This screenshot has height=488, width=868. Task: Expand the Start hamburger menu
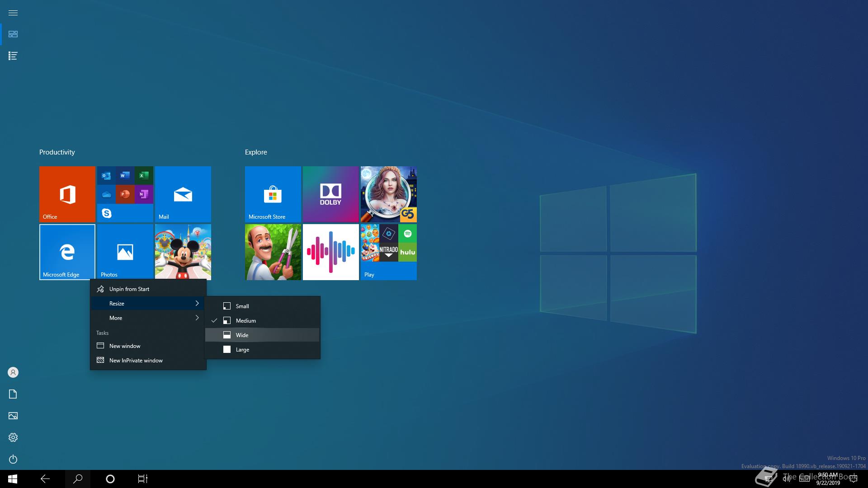tap(13, 13)
